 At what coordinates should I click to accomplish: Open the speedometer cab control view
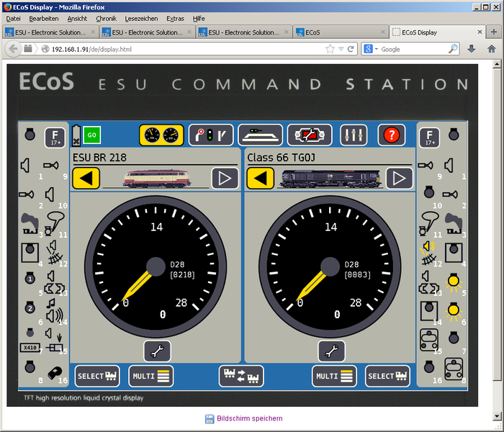tap(161, 135)
